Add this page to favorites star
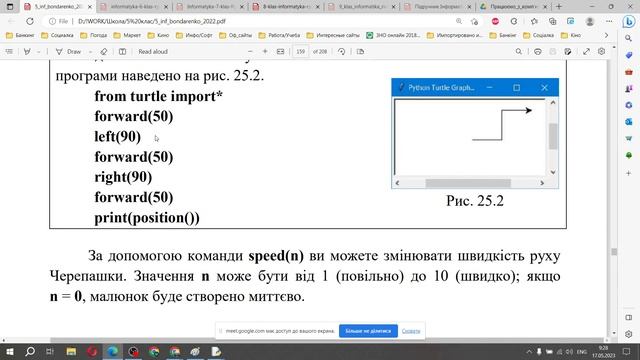The image size is (640, 360). (474, 21)
